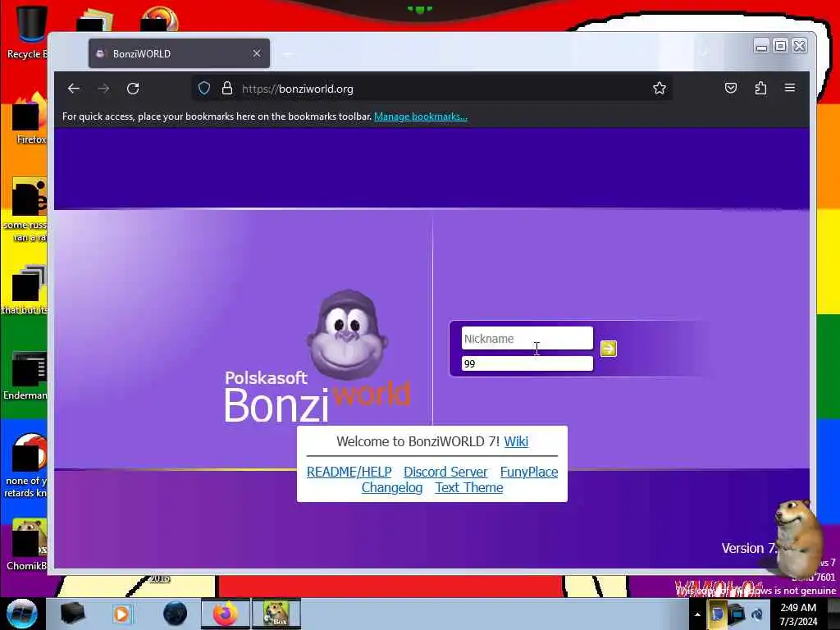Open the tracking protection shield icon
This screenshot has width=840, height=630.
[x=204, y=88]
